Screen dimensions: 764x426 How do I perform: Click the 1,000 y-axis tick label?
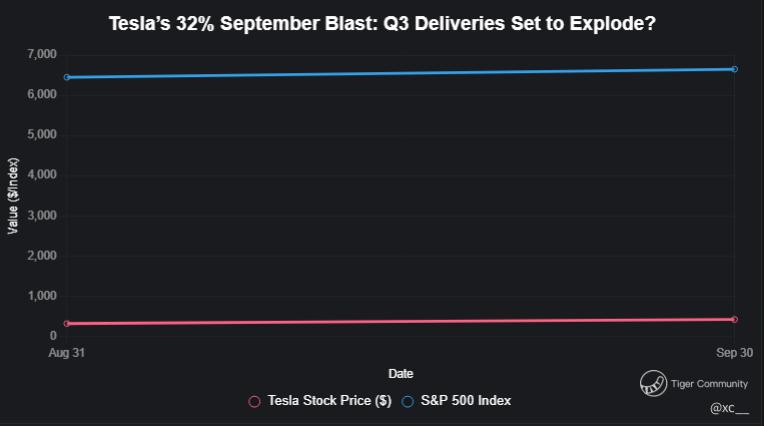[41, 296]
